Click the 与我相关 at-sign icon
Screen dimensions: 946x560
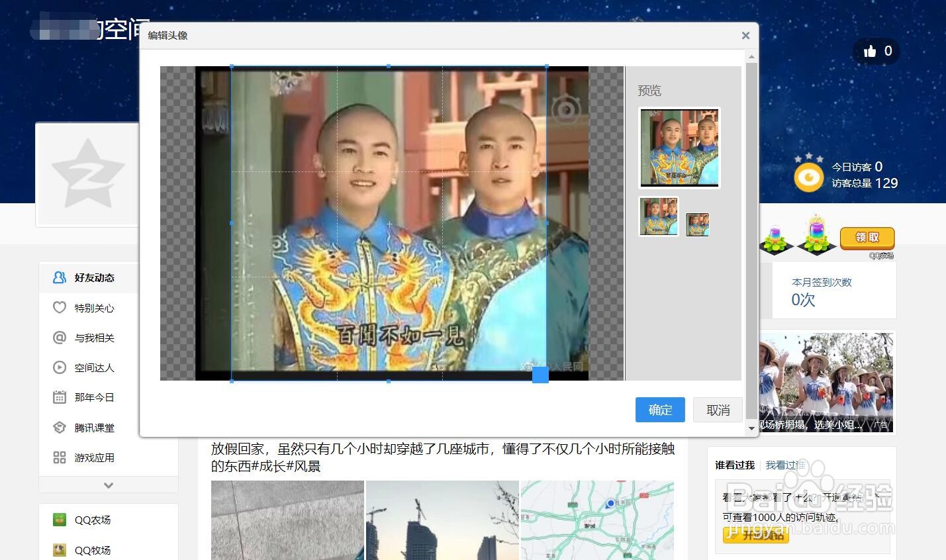[x=60, y=337]
